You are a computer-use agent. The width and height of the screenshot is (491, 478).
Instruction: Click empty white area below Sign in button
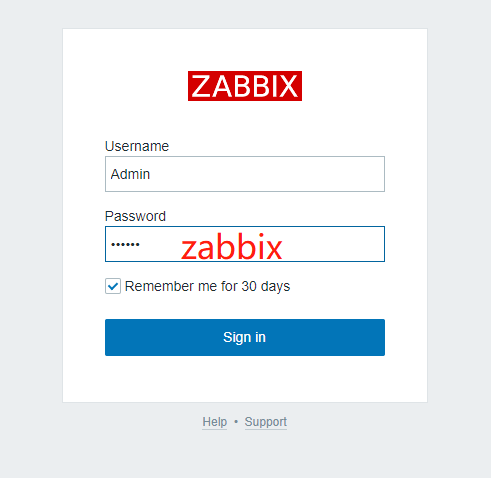click(x=245, y=378)
